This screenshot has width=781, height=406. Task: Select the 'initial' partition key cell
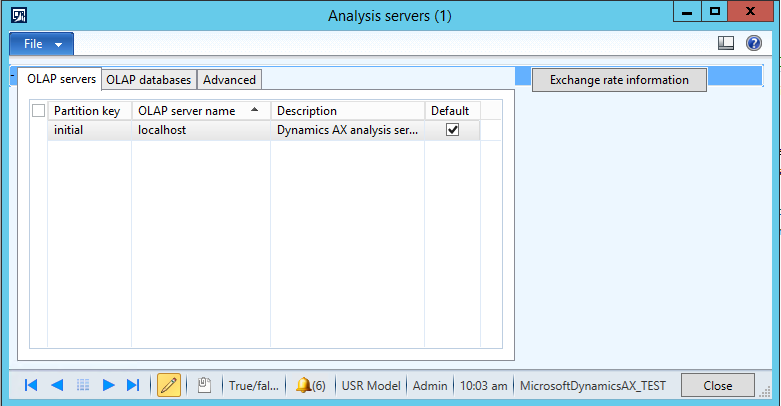(90, 130)
